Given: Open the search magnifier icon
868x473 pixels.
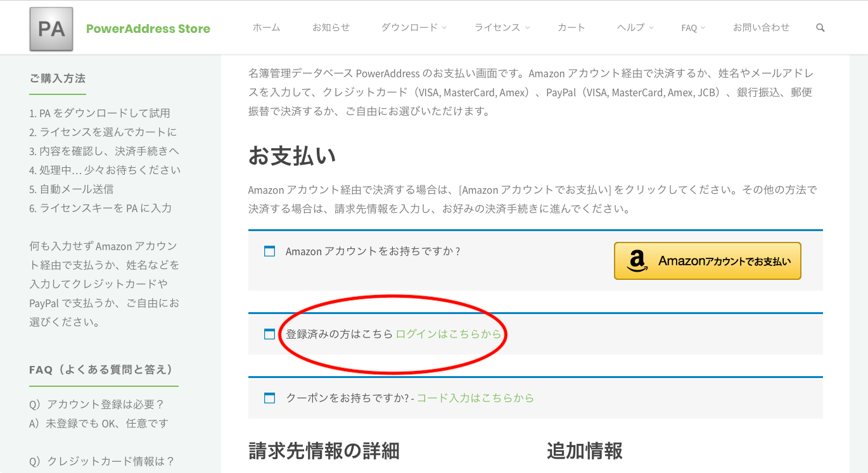Looking at the screenshot, I should 820,28.
